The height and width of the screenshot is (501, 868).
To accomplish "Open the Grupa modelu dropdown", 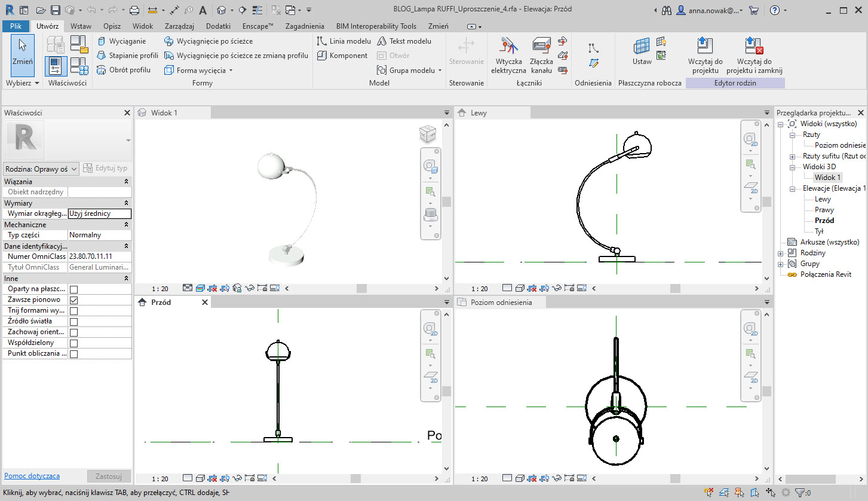I will [440, 71].
